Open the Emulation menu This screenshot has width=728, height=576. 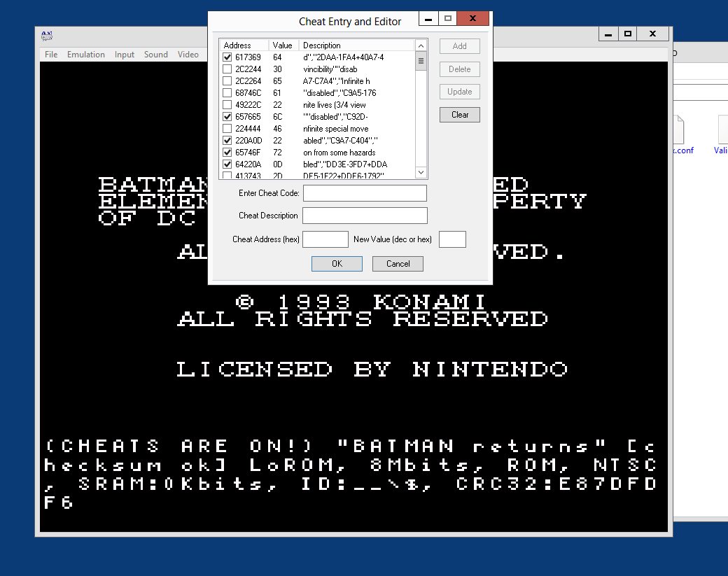pos(86,55)
